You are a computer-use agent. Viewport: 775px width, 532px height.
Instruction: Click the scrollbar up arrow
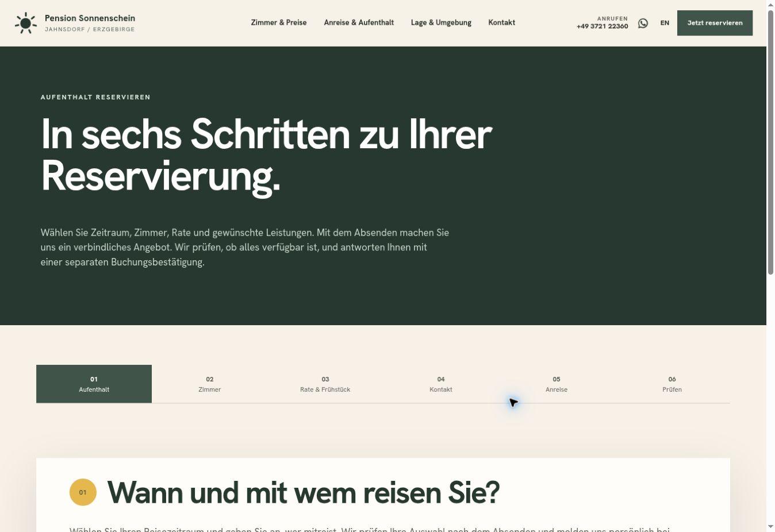coord(771,5)
